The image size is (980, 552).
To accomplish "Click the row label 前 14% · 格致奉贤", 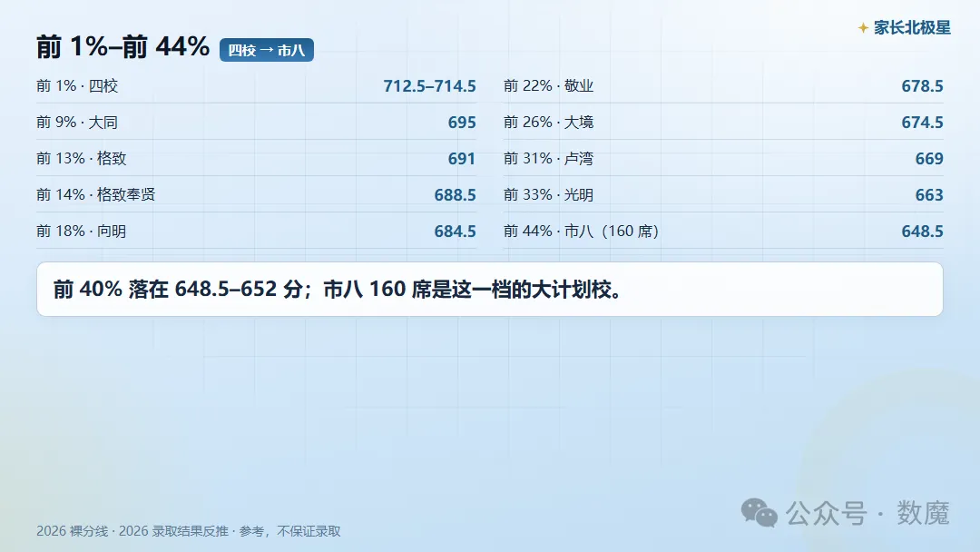I will [95, 194].
